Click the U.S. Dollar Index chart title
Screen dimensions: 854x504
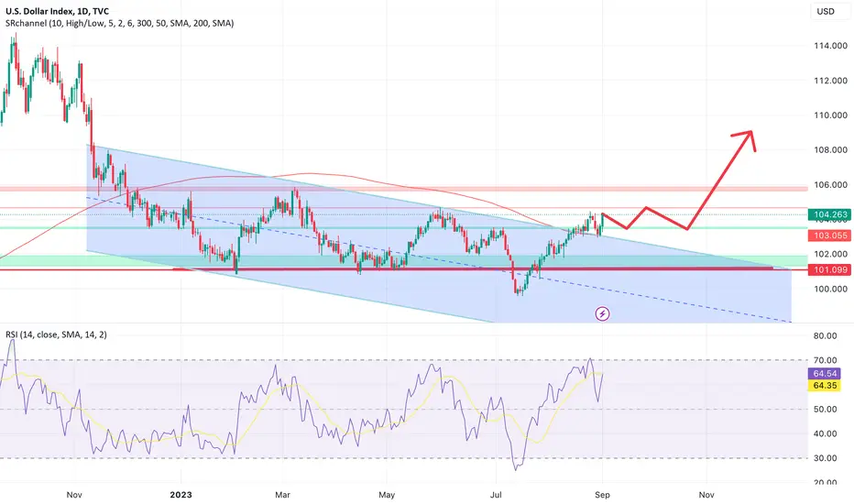(57, 11)
